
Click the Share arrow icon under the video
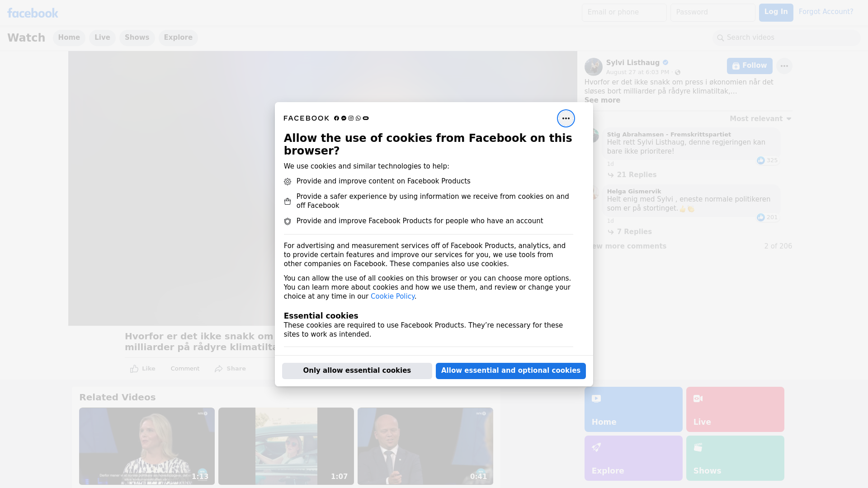[x=219, y=369]
